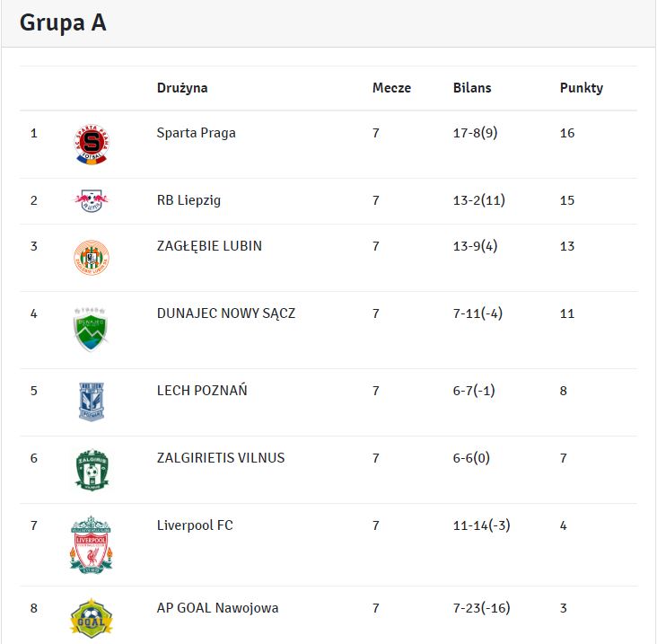Click the Bilans column header

coord(472,88)
